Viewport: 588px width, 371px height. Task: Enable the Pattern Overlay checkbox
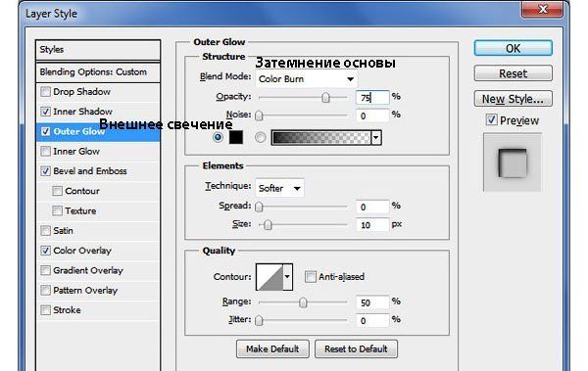pyautogui.click(x=45, y=291)
